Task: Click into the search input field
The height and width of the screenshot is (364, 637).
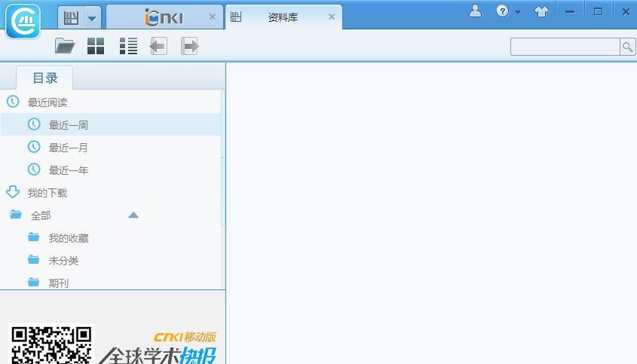Action: click(565, 47)
